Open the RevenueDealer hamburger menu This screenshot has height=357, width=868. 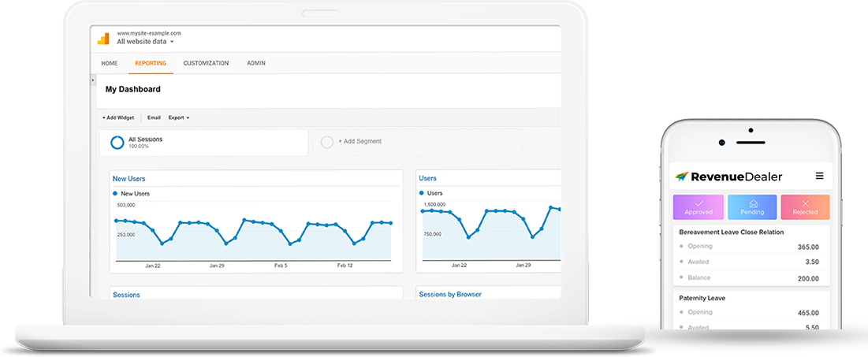click(x=819, y=176)
